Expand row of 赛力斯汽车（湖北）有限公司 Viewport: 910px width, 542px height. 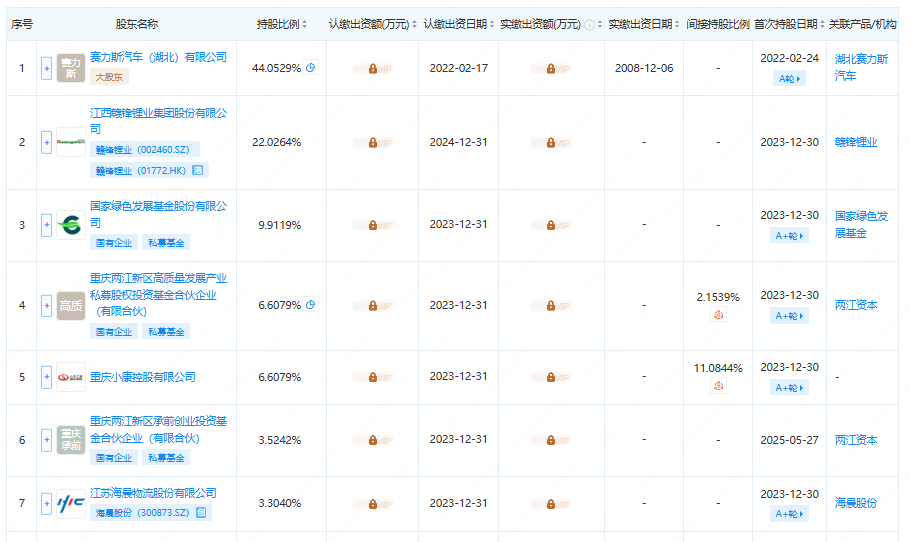[46, 68]
